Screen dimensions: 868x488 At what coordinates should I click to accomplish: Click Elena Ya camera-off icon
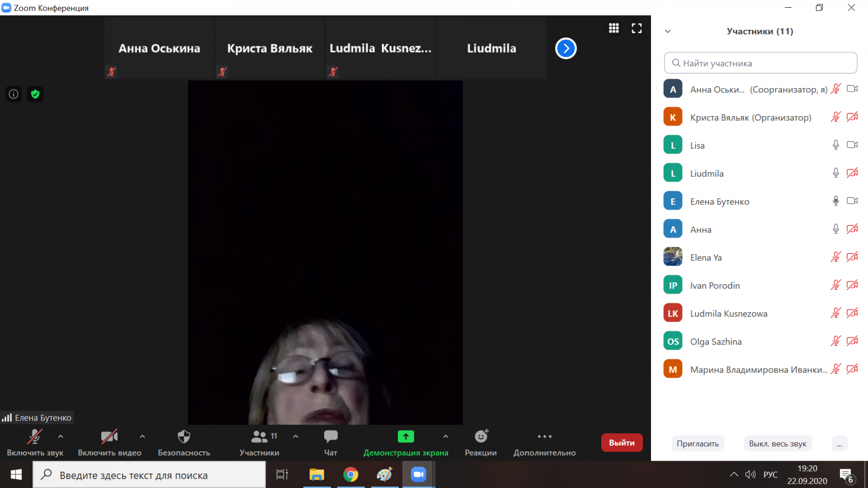pos(852,257)
